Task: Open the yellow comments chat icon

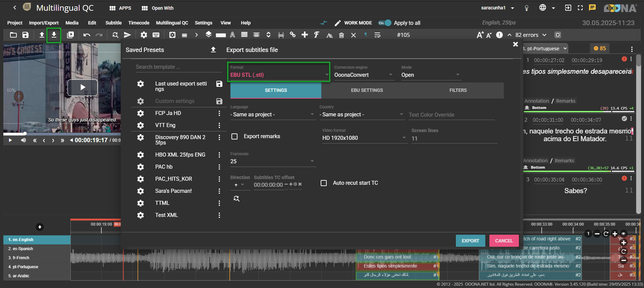Action: pyautogui.click(x=592, y=8)
